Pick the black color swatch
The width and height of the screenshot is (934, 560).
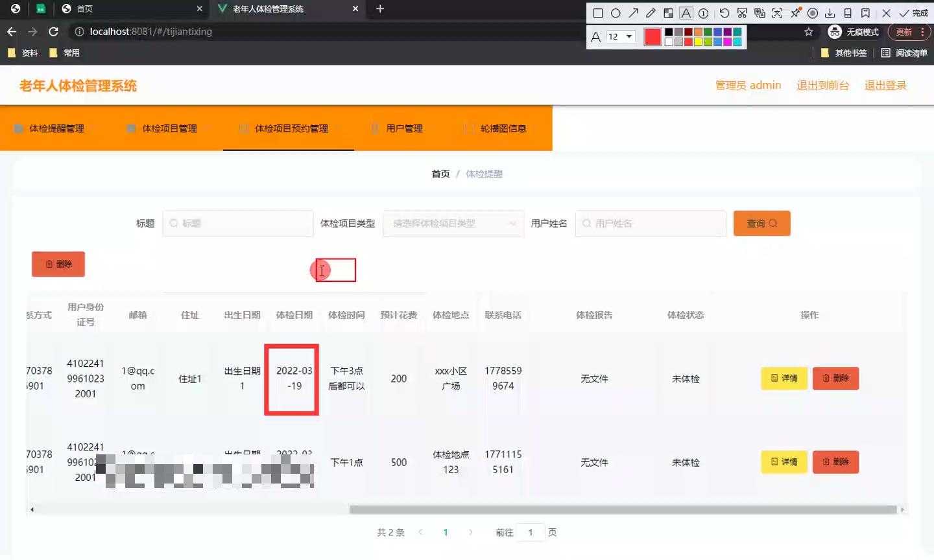[669, 32]
